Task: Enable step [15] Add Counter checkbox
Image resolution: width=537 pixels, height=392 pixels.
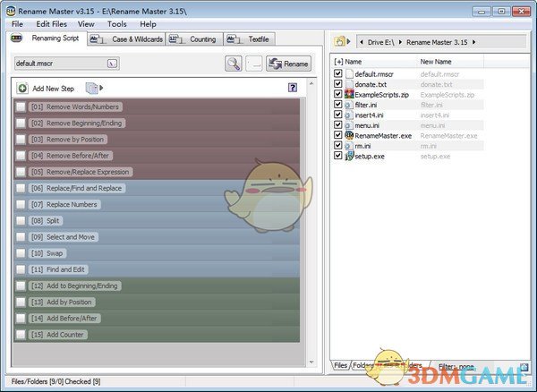Action: tap(21, 335)
